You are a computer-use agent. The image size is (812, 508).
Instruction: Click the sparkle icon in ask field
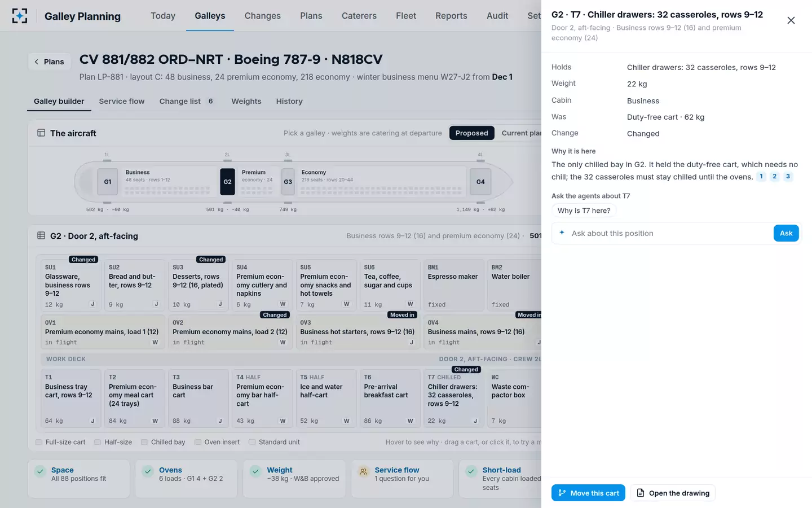click(562, 233)
